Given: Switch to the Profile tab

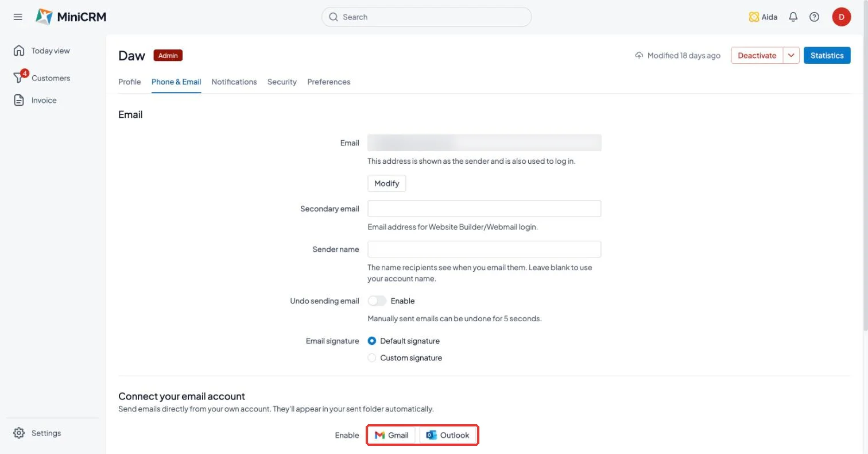Looking at the screenshot, I should (130, 82).
